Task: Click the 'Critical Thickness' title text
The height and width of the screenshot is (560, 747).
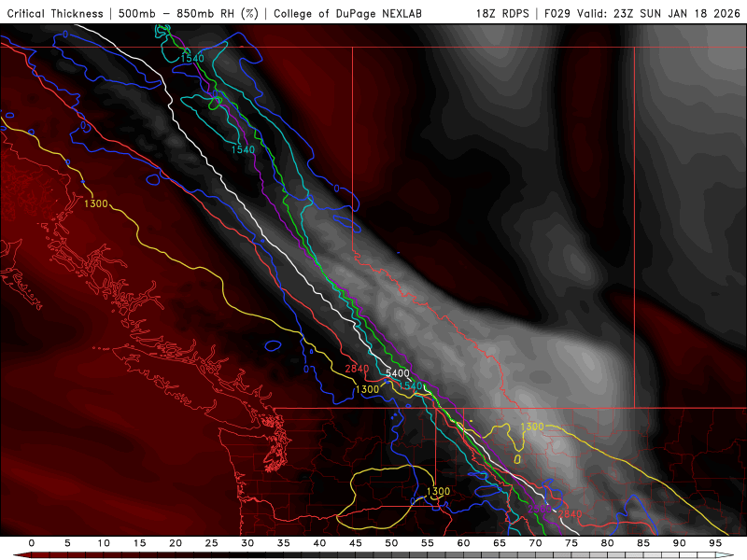Action: click(55, 14)
